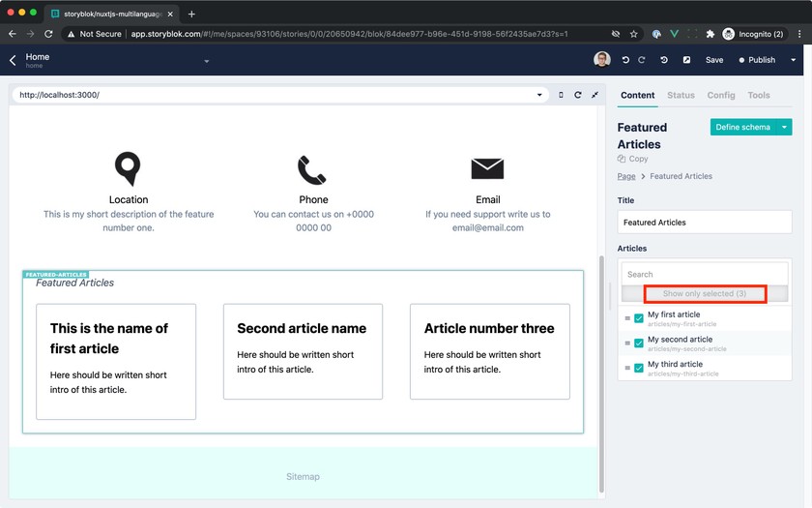Screen dimensions: 812x508
Task: Go back using the Storyblok back chevron
Action: click(13, 60)
